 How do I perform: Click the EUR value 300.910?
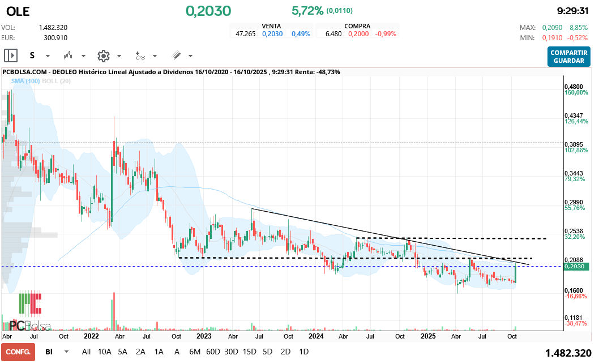[x=55, y=38]
